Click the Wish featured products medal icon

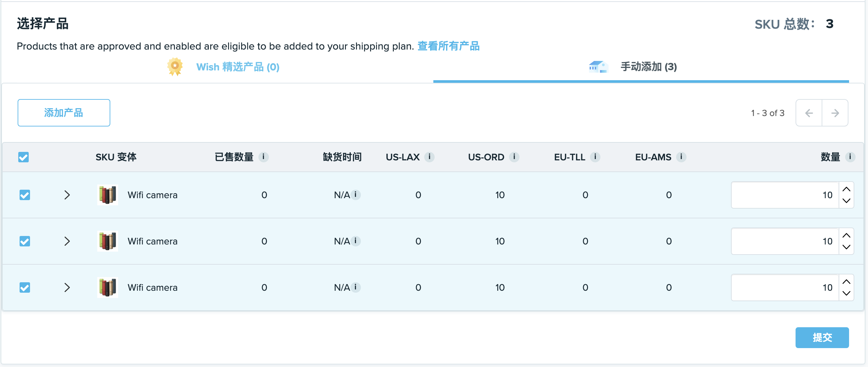pyautogui.click(x=174, y=66)
